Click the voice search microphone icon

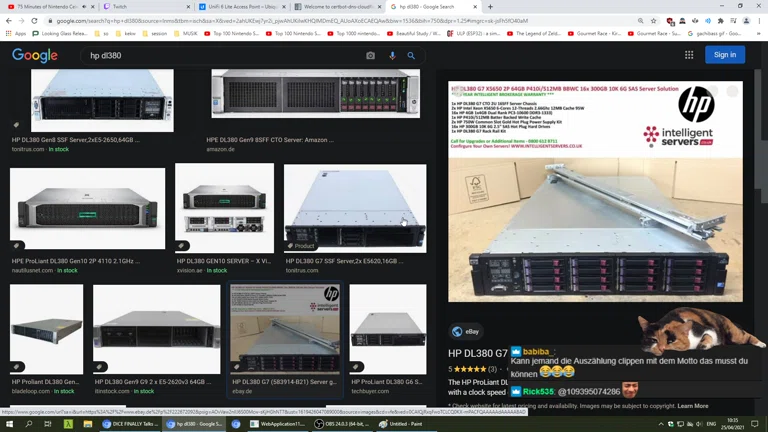(x=392, y=56)
